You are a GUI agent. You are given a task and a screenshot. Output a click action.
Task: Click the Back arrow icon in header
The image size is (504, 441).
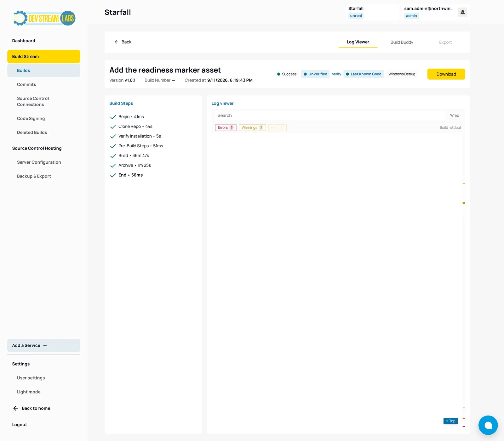(x=117, y=42)
